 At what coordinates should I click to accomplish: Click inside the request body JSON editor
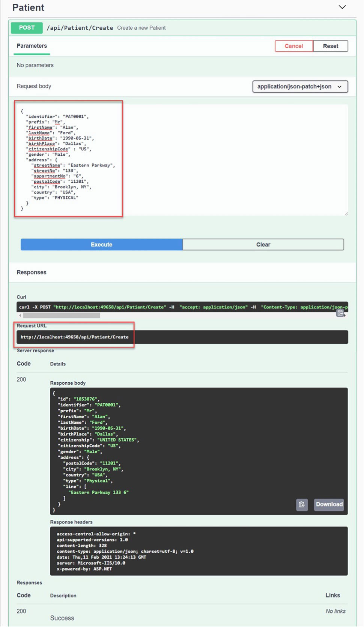(182, 160)
